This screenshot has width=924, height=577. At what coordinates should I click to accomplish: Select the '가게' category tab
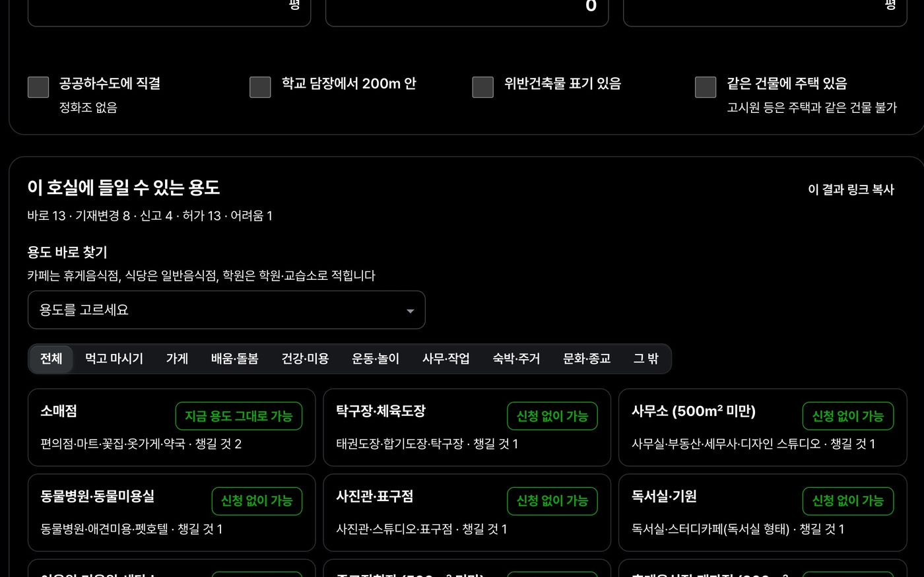(x=177, y=358)
